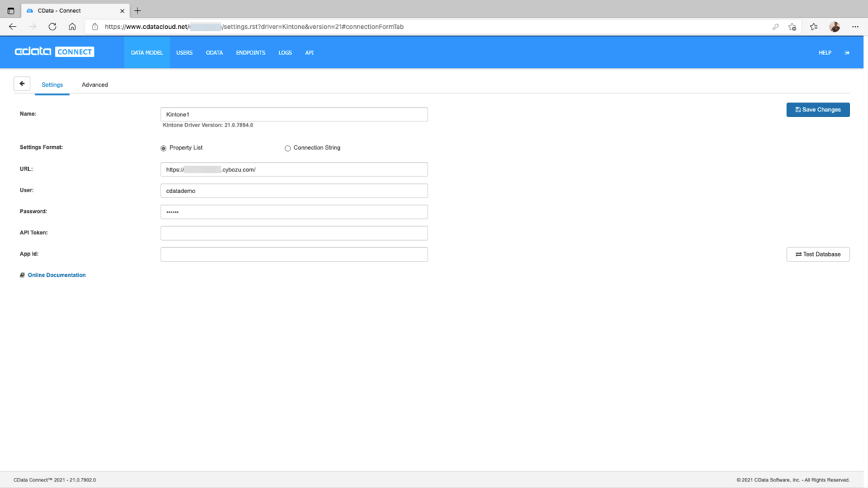Click the CData Software copyright footer text

[x=793, y=480]
